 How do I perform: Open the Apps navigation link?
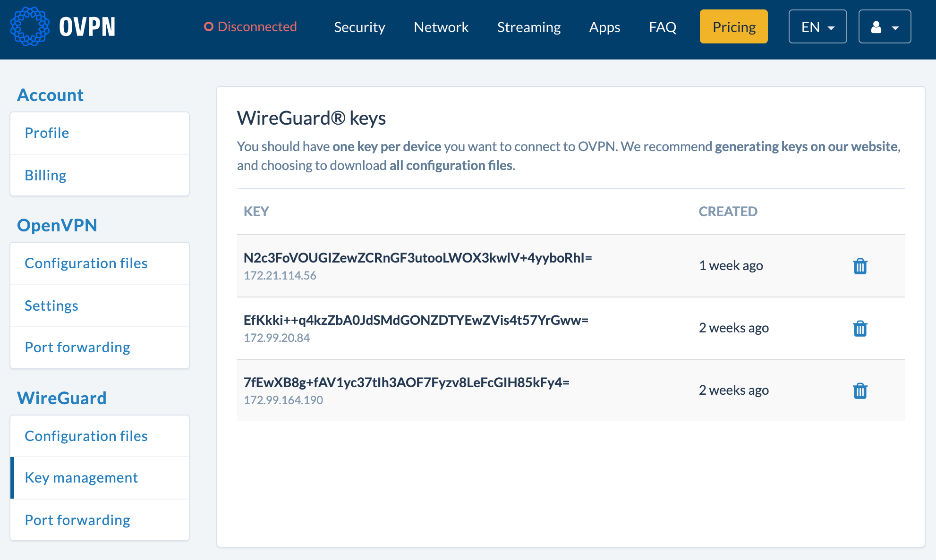click(x=604, y=27)
